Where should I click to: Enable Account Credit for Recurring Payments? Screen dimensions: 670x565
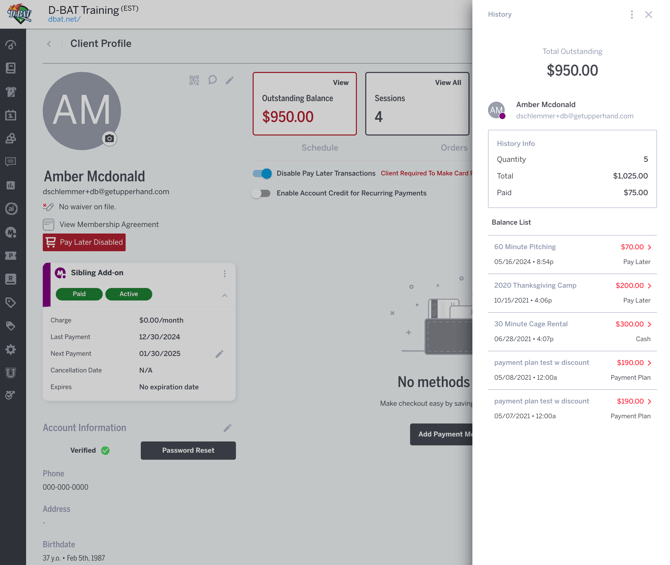pyautogui.click(x=262, y=193)
